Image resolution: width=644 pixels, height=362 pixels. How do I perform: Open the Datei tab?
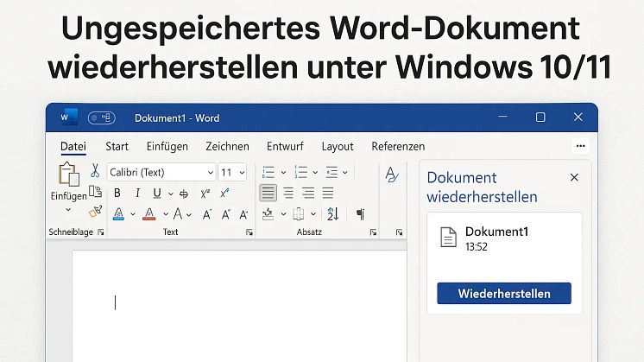[x=73, y=147]
